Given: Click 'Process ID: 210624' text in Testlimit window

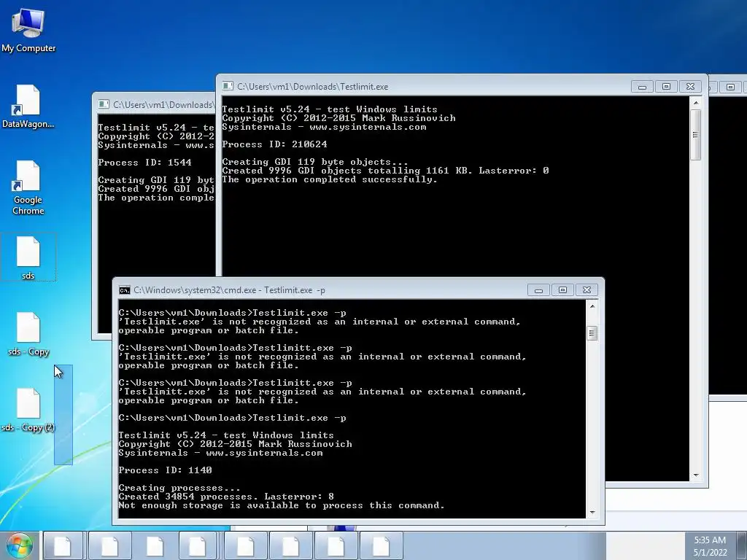Looking at the screenshot, I should (274, 144).
